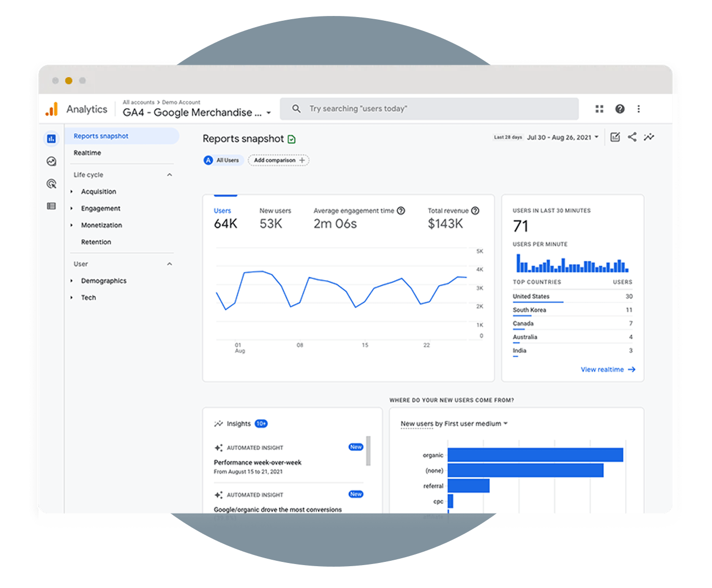Screen dimensions: 712x588
Task: Click the cpc bar in chart
Action: point(450,501)
